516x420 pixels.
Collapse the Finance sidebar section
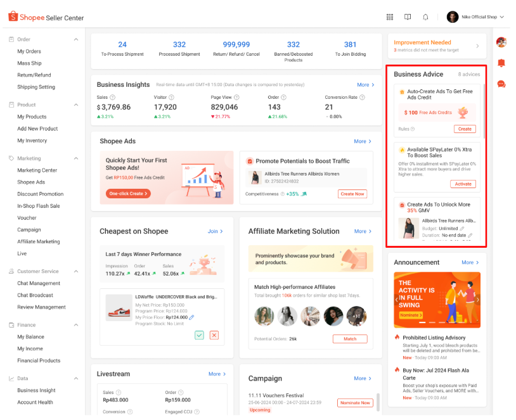[x=76, y=325]
